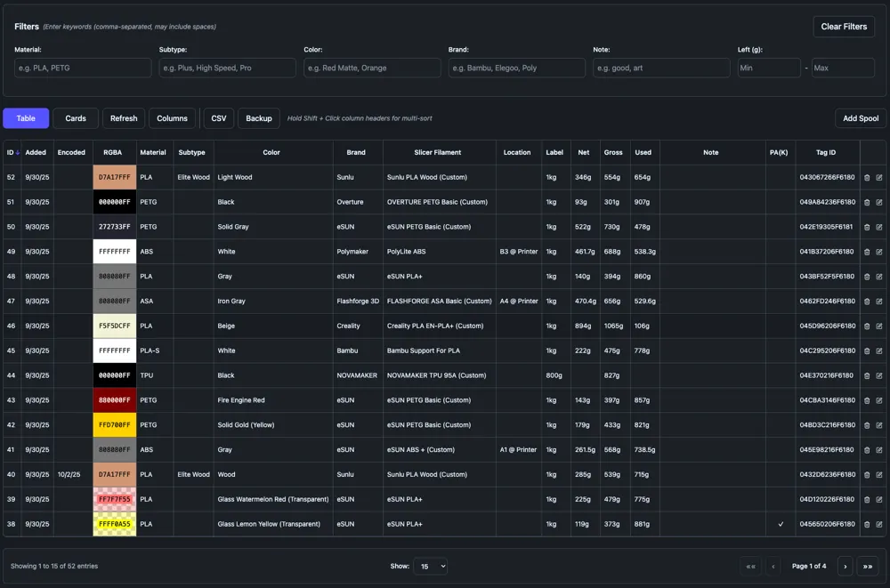Select the Table view tab

click(26, 118)
